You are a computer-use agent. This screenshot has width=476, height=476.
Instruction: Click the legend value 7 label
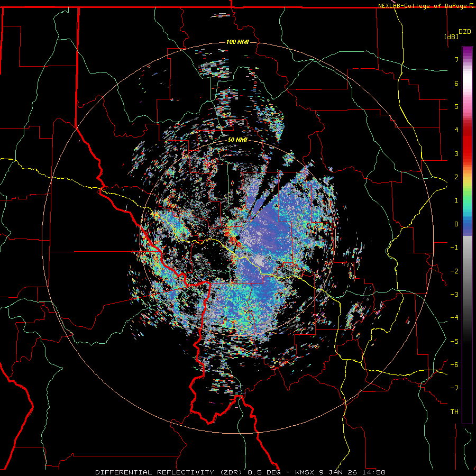point(456,59)
